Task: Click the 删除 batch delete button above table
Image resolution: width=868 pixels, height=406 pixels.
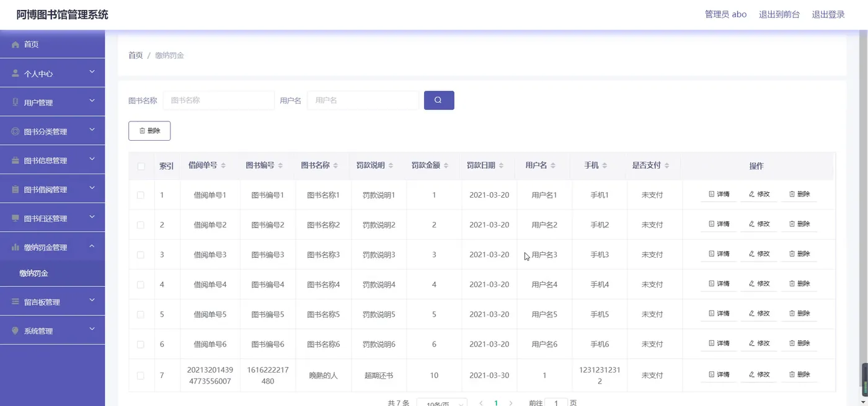Action: click(149, 131)
